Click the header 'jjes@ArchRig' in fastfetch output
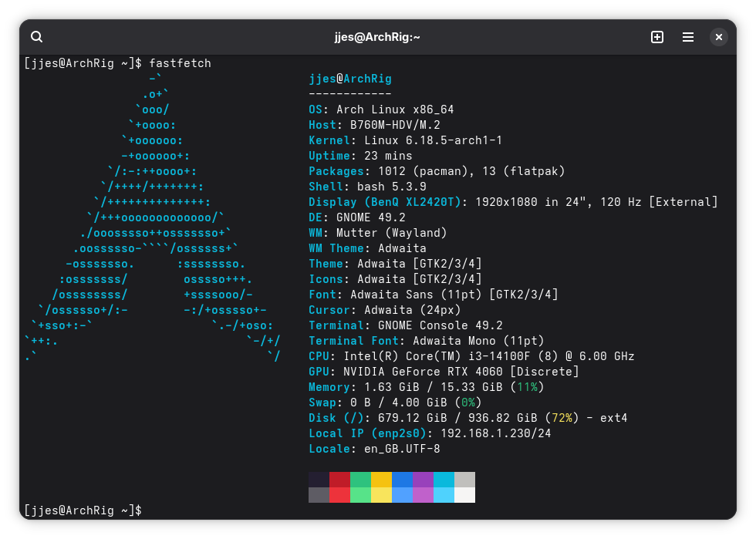 350,79
